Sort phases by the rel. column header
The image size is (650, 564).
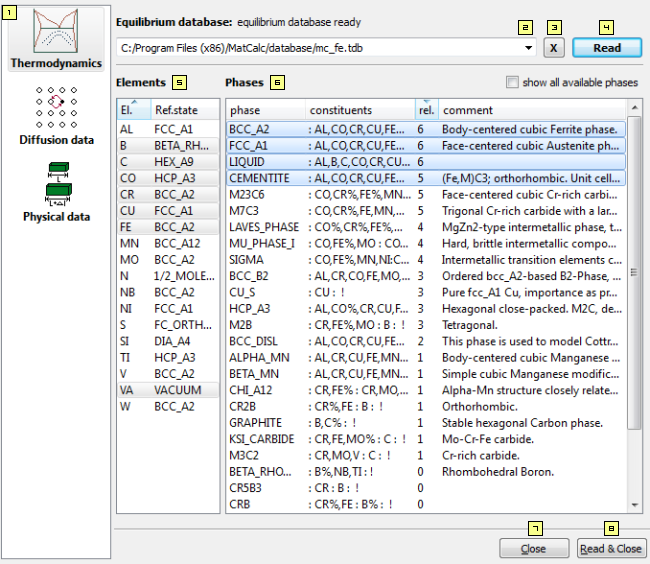click(426, 109)
